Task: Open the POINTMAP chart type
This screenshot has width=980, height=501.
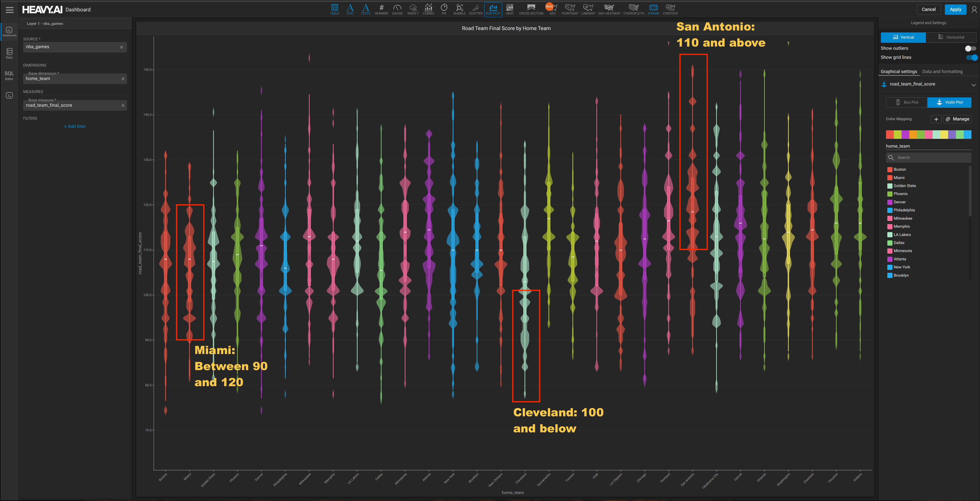Action: [x=570, y=9]
